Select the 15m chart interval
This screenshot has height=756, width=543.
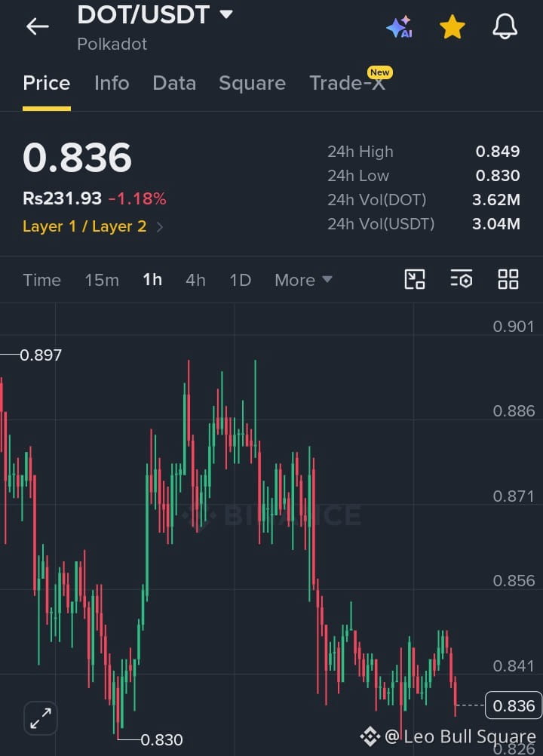tap(102, 280)
